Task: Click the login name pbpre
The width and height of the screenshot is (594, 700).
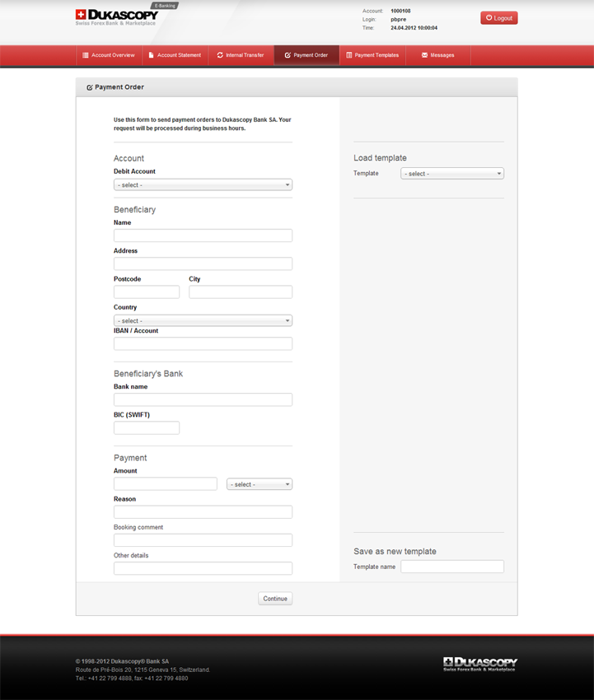Action: (x=399, y=20)
